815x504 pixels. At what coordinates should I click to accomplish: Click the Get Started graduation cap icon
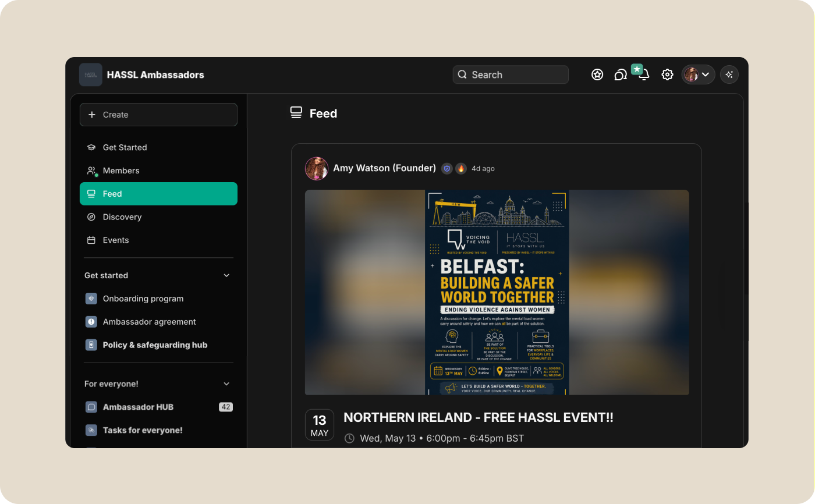pyautogui.click(x=91, y=147)
